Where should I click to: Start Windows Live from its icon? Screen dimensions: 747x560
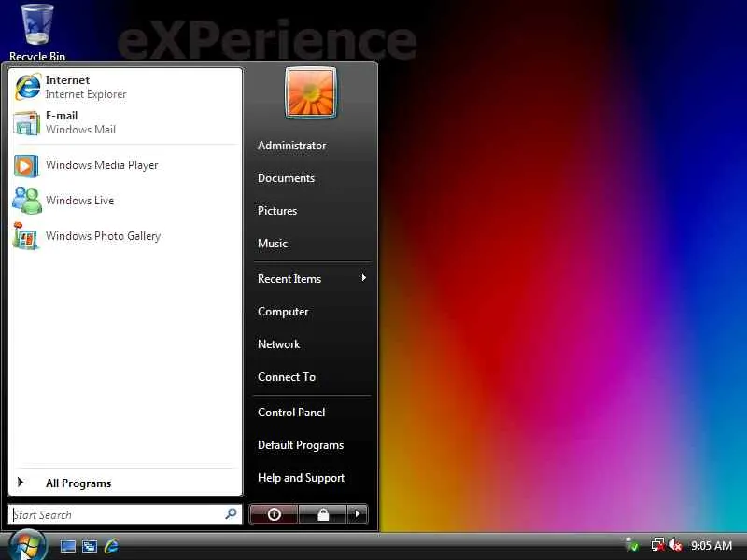pyautogui.click(x=27, y=201)
